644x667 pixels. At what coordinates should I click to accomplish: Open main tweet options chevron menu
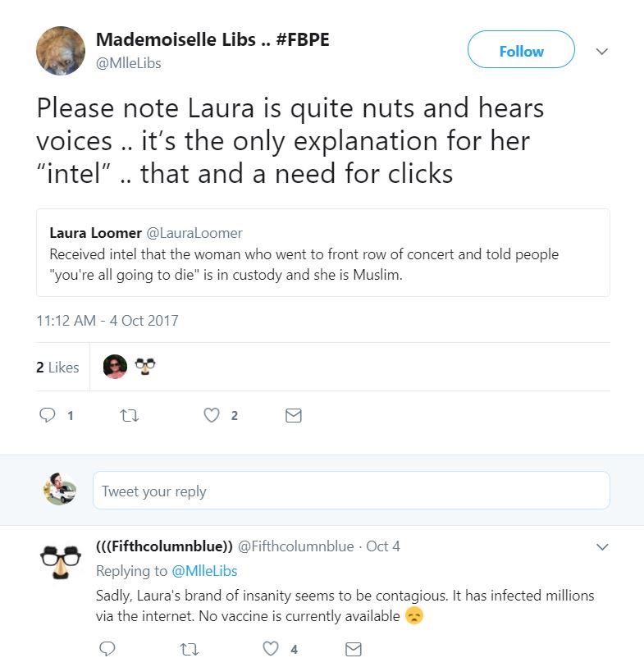[601, 51]
